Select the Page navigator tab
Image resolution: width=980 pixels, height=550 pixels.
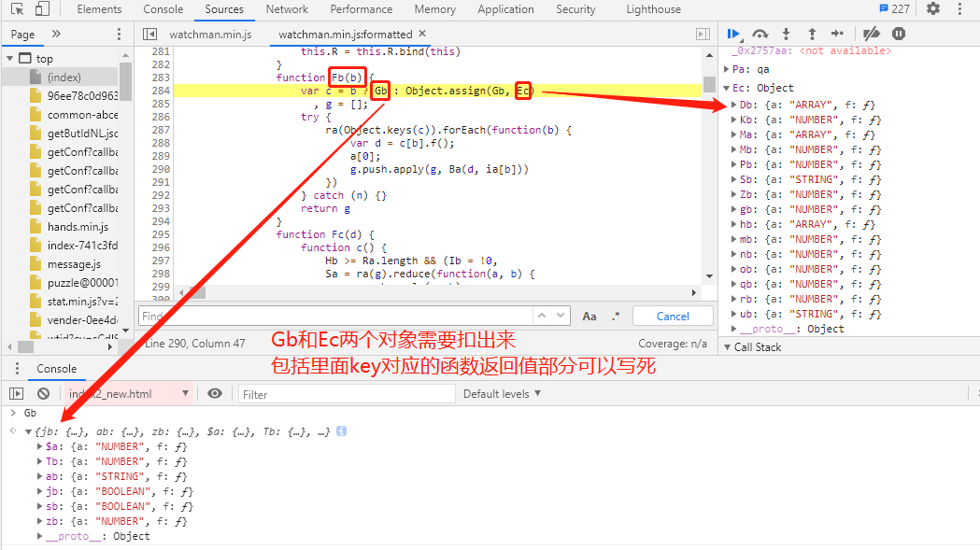(22, 35)
